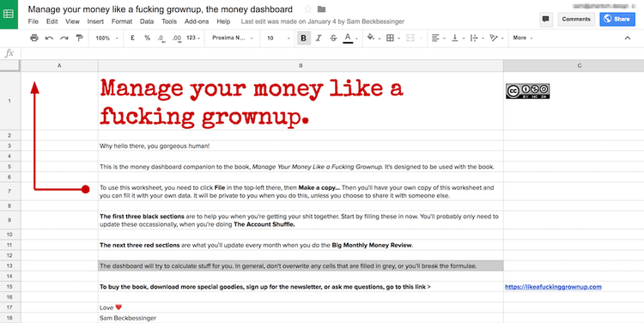Image resolution: width=644 pixels, height=323 pixels.
Task: Increase decimal places
Action: point(177,38)
